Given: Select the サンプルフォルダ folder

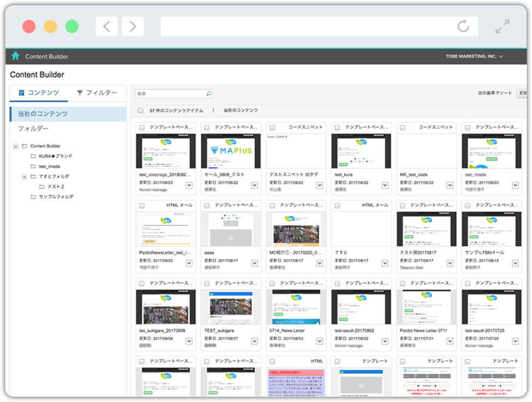Looking at the screenshot, I should click(x=56, y=197).
